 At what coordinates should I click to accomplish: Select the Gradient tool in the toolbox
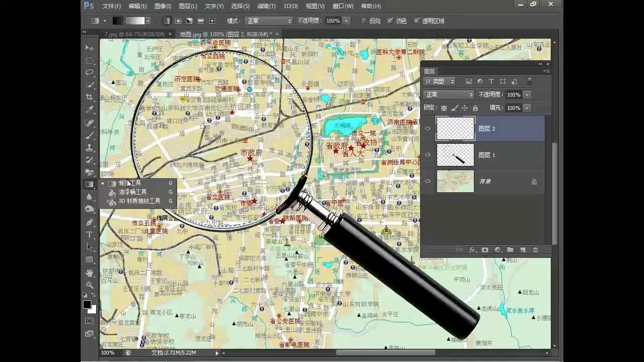90,185
